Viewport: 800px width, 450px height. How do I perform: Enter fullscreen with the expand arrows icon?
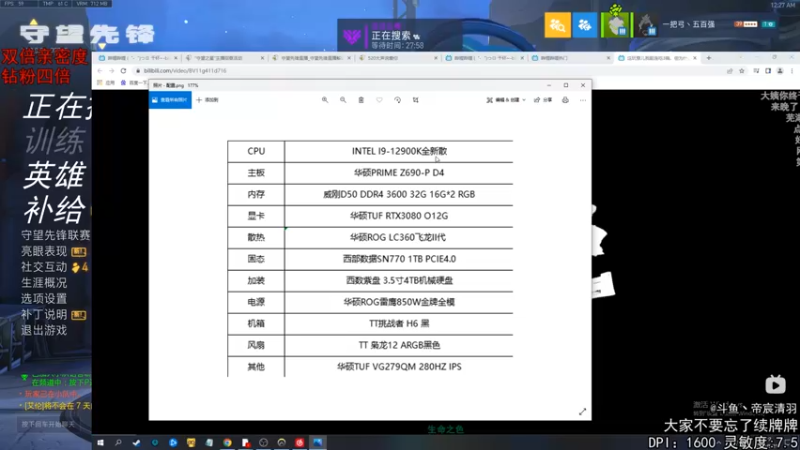[x=583, y=412]
